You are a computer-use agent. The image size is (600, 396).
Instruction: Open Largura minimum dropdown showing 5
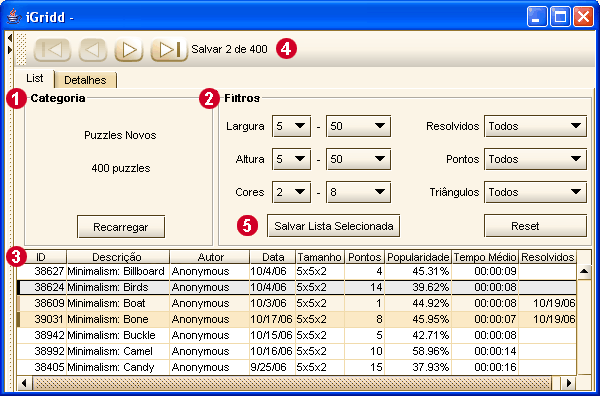point(291,126)
